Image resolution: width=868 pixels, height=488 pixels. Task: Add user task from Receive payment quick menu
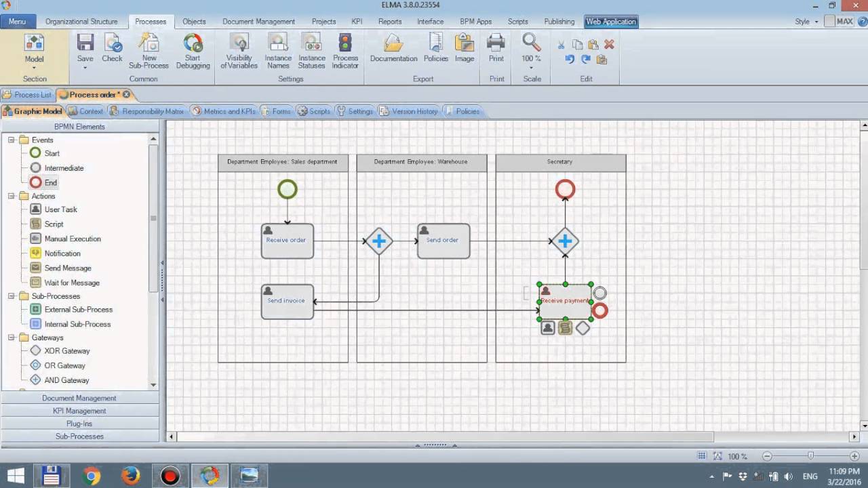pyautogui.click(x=548, y=328)
